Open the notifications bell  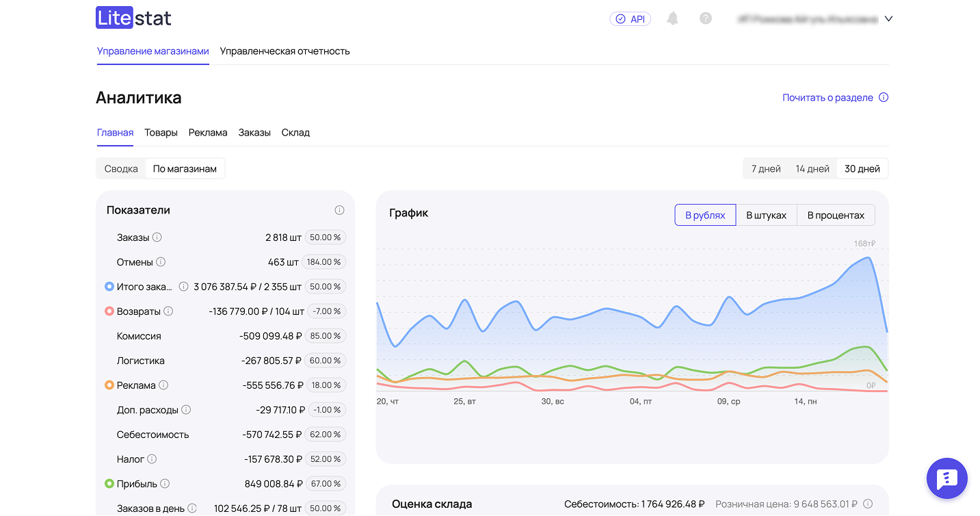[672, 18]
